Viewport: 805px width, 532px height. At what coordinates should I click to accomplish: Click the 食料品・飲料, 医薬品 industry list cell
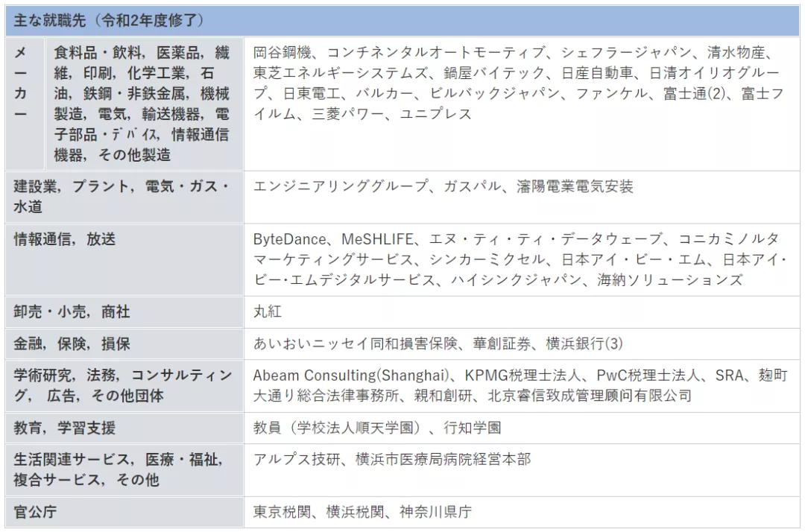[x=145, y=104]
